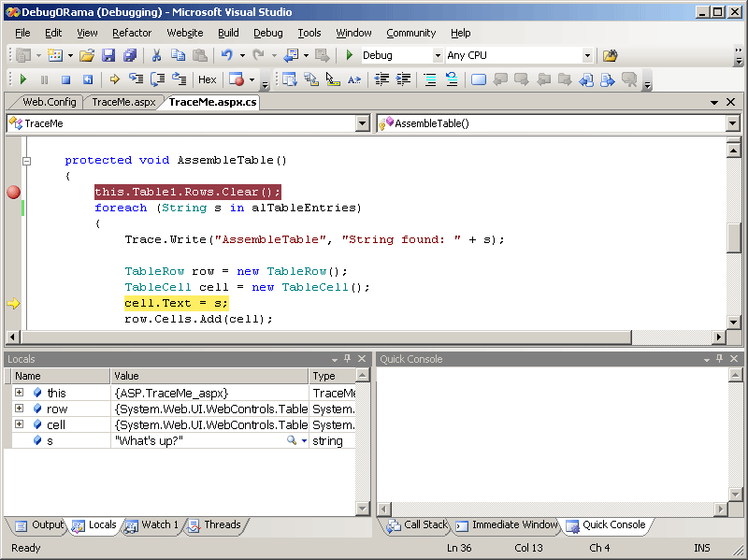The width and height of the screenshot is (748, 560).
Task: Collapse the AssembleTable method outline
Action: pyautogui.click(x=27, y=161)
